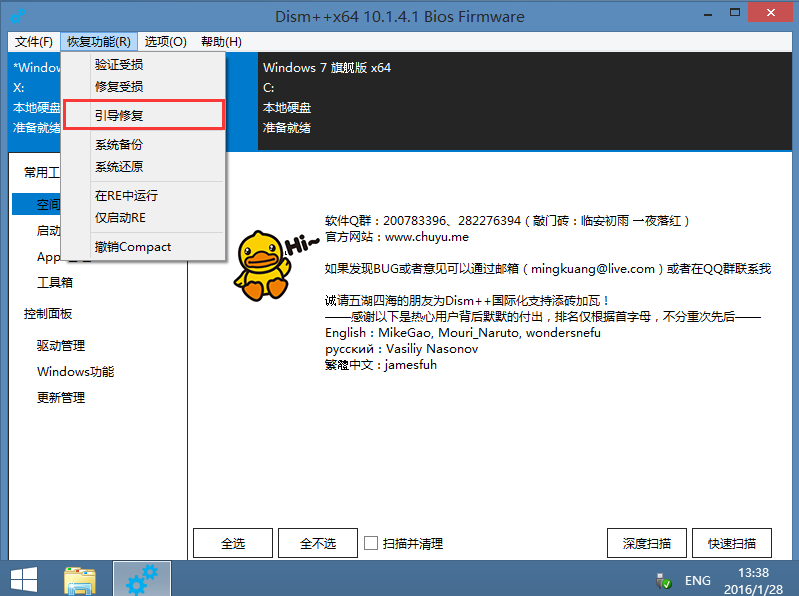This screenshot has height=596, width=799.
Task: Open File Explorer from the taskbar
Action: [79, 580]
